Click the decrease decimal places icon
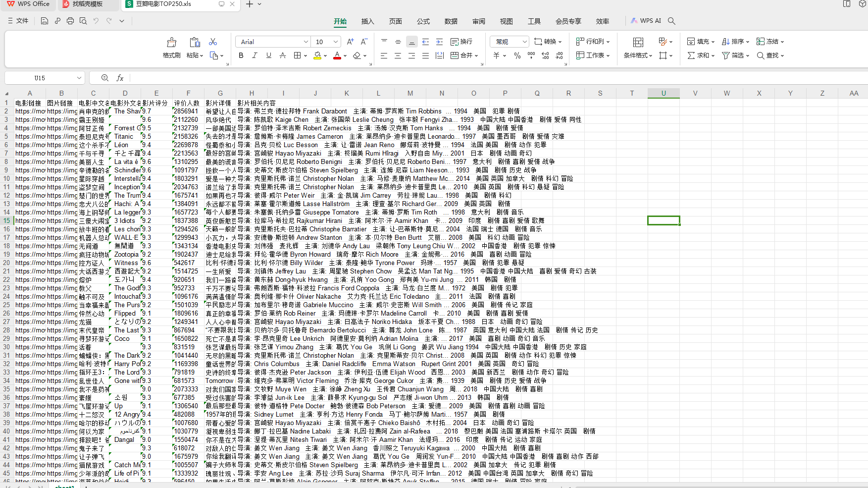 [x=559, y=55]
